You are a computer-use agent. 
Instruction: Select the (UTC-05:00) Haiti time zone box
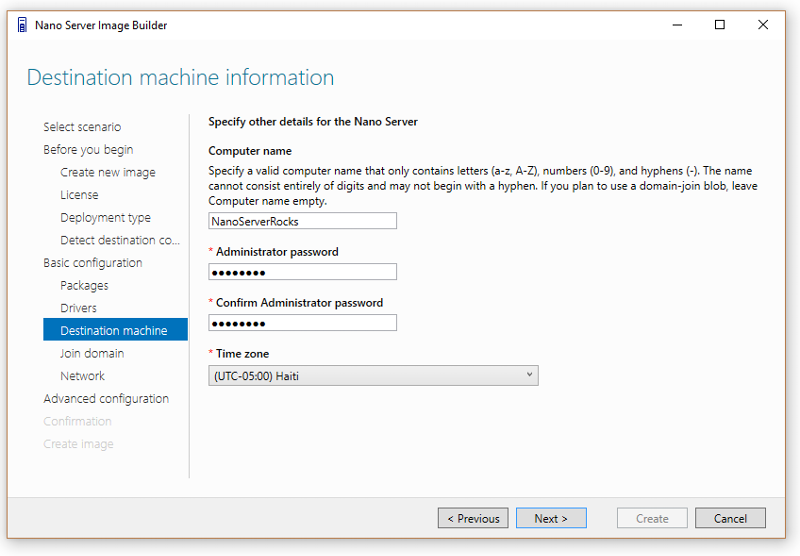coord(373,375)
